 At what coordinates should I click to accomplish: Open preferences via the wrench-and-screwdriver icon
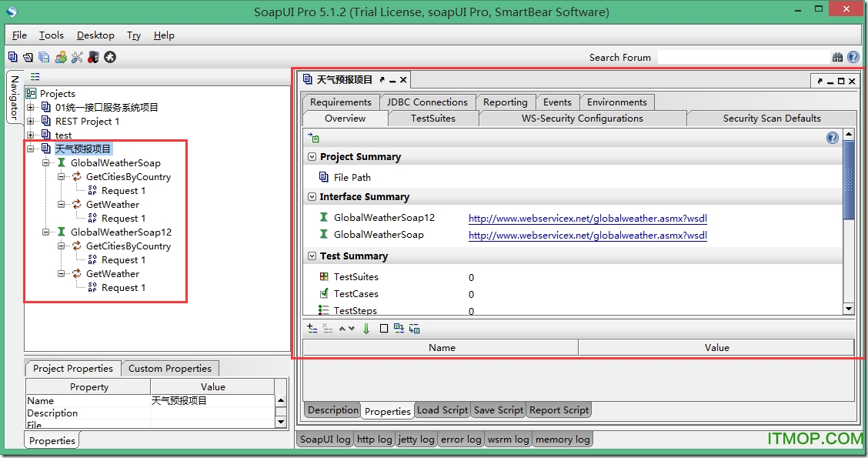77,57
